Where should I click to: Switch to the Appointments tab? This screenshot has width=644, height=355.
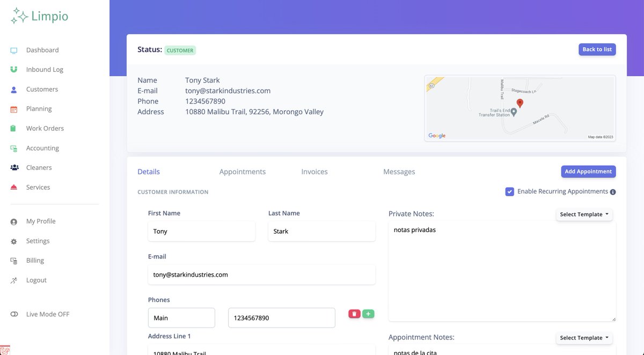pos(242,171)
